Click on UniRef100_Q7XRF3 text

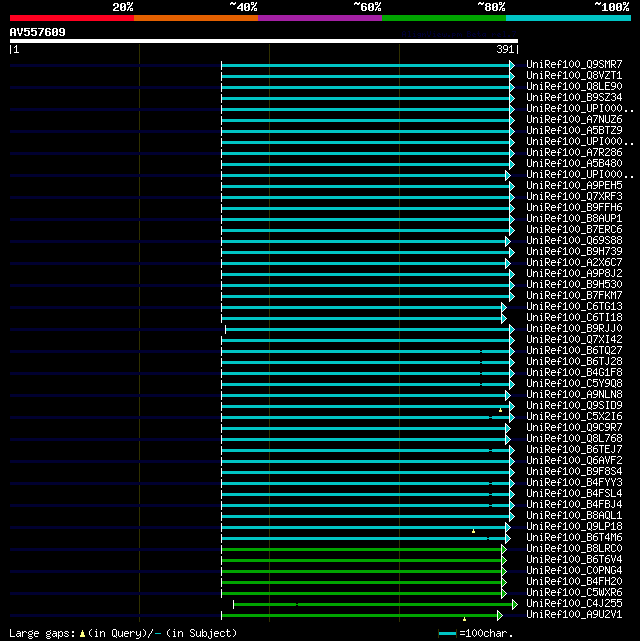point(574,197)
